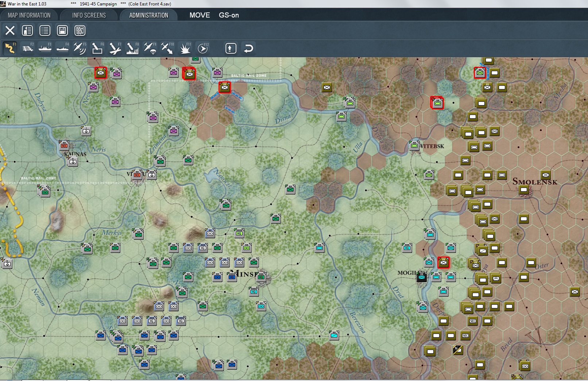Select the black unit at MOGILEV

(x=422, y=277)
